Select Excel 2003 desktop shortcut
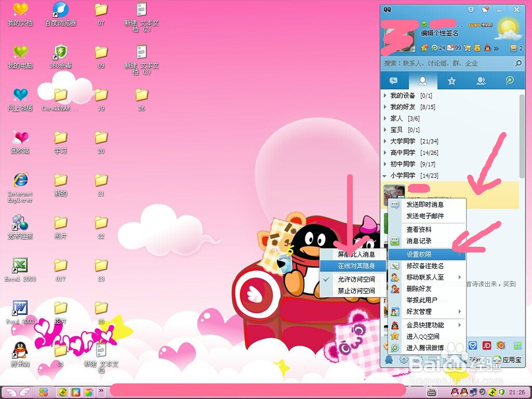This screenshot has height=399, width=532. 20,269
